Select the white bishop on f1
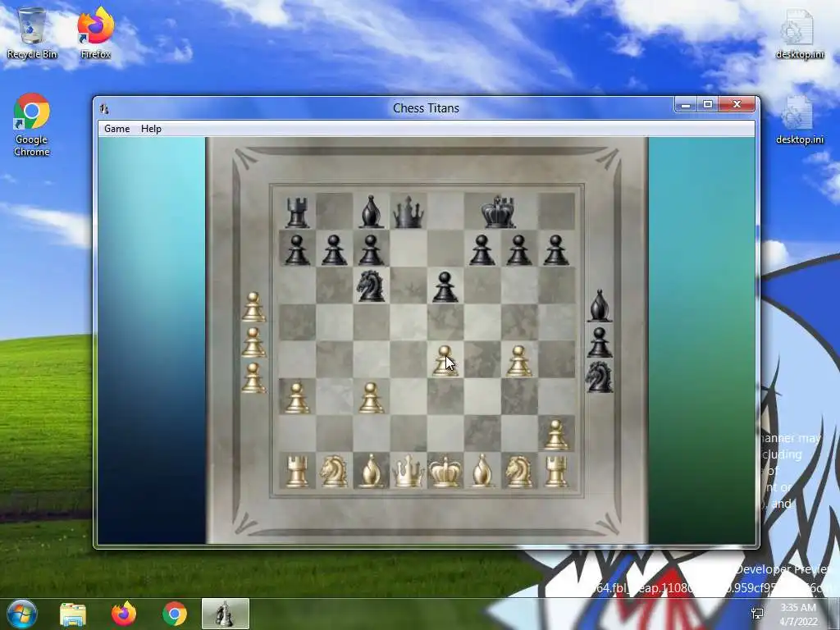This screenshot has width=840, height=630. coord(482,472)
